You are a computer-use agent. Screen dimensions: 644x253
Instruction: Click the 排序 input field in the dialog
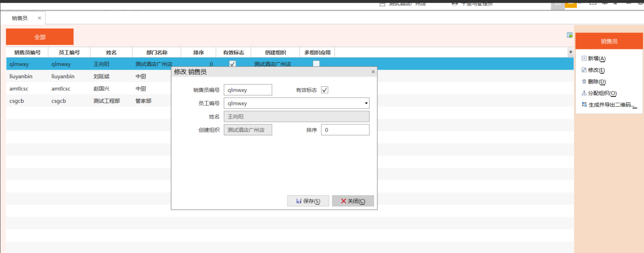pyautogui.click(x=345, y=130)
